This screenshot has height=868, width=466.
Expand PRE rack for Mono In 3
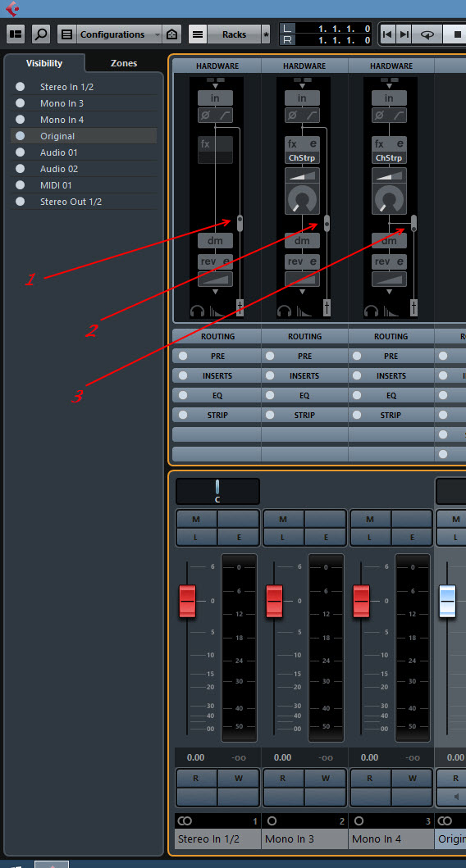[x=304, y=356]
